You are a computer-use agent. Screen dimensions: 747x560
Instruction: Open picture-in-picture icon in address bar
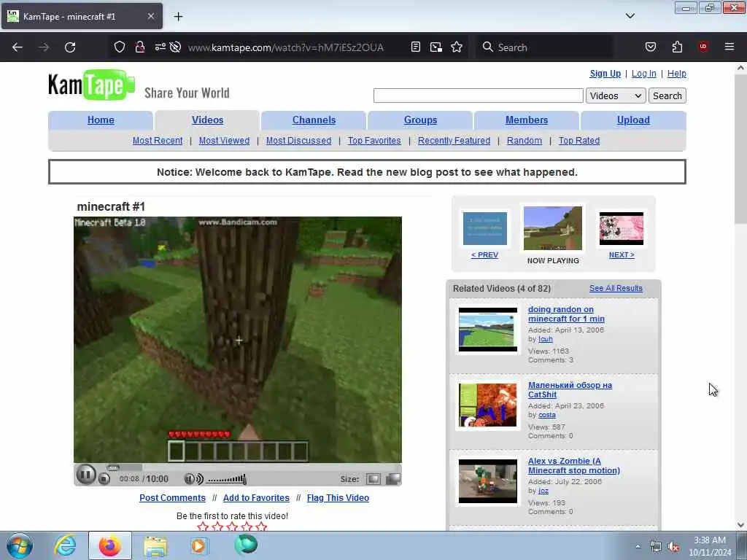tap(436, 47)
